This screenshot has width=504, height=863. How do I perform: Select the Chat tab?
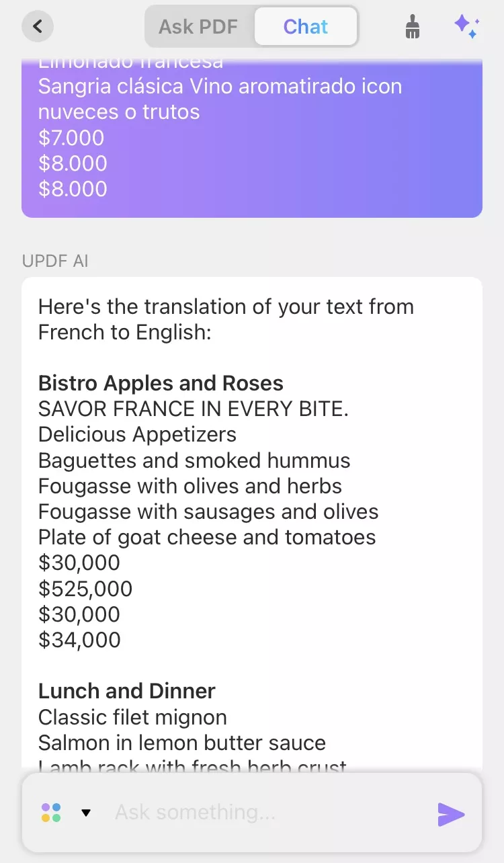[x=306, y=27]
